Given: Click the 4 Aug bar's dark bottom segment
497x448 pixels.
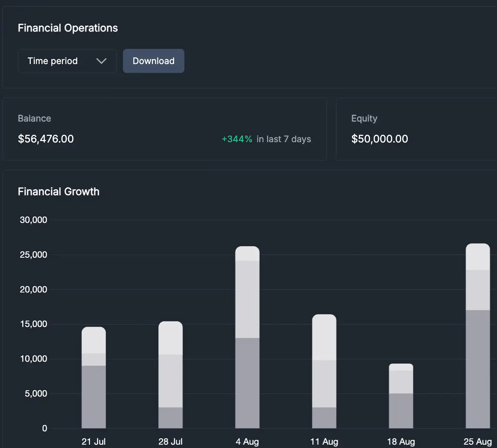Looking at the screenshot, I should pos(247,383).
